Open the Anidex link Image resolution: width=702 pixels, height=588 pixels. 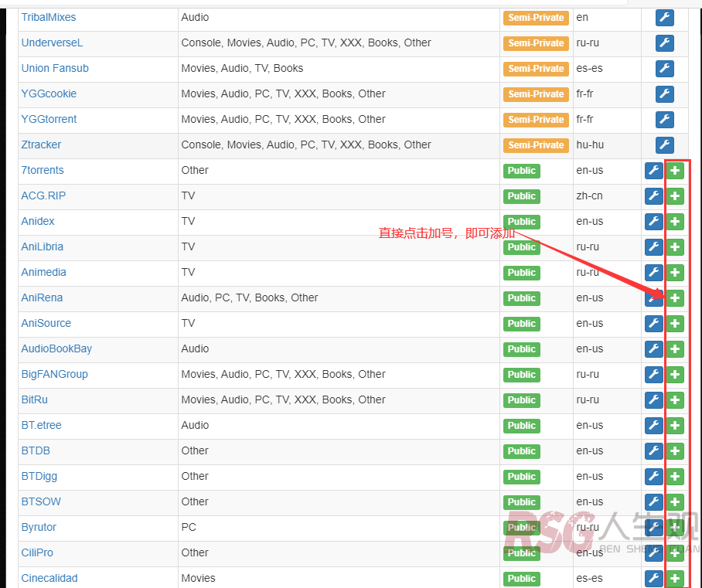(x=38, y=222)
